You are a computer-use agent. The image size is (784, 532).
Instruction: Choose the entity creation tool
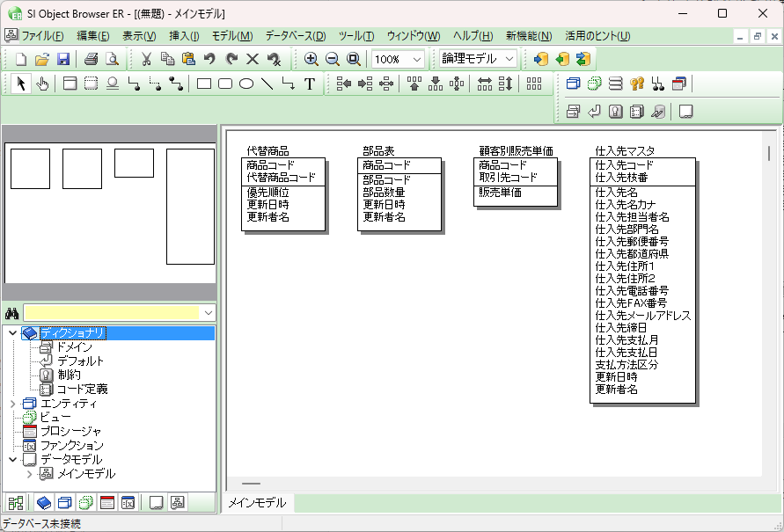pos(70,84)
